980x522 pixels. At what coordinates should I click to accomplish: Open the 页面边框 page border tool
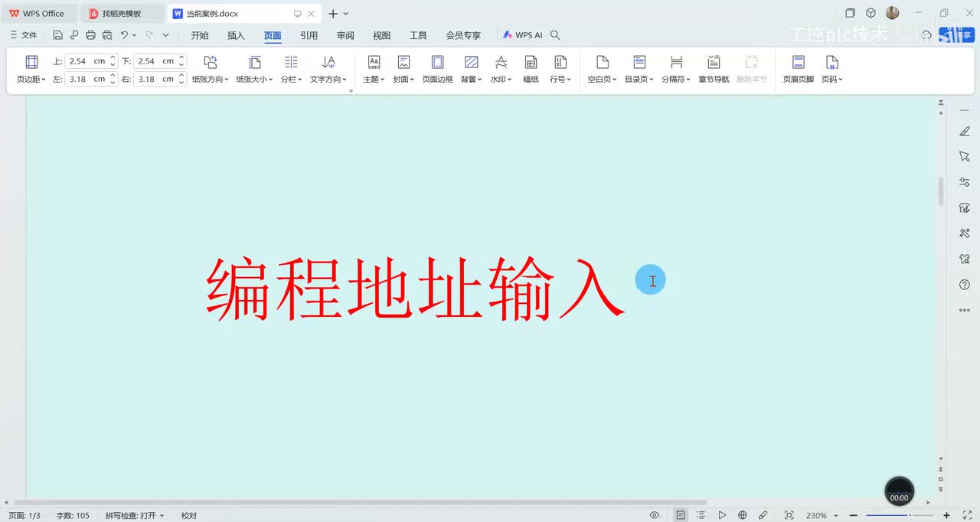coord(437,70)
